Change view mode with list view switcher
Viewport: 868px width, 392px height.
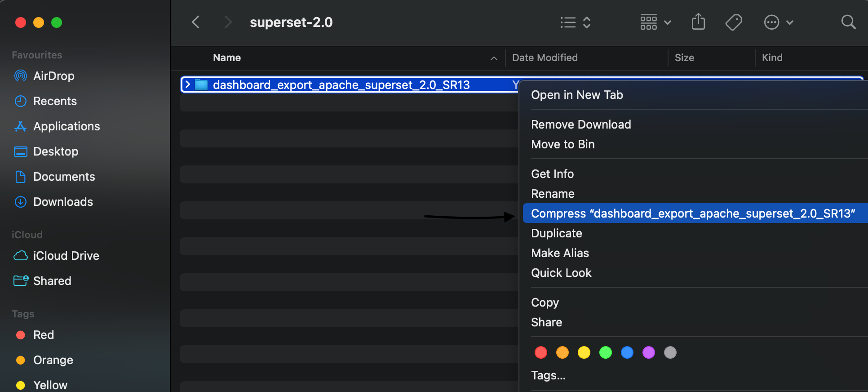click(x=576, y=22)
